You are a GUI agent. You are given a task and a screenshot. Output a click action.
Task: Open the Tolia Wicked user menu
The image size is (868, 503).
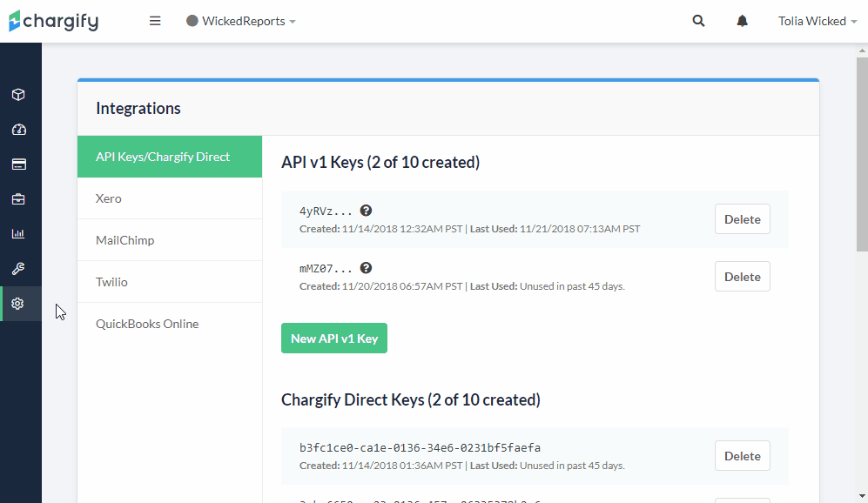coord(818,21)
